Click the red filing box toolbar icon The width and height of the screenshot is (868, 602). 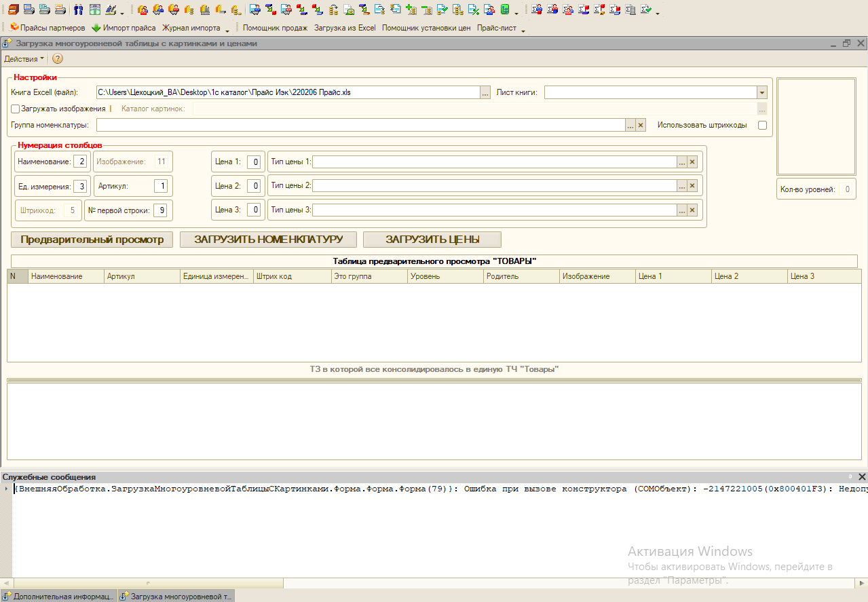click(x=13, y=10)
